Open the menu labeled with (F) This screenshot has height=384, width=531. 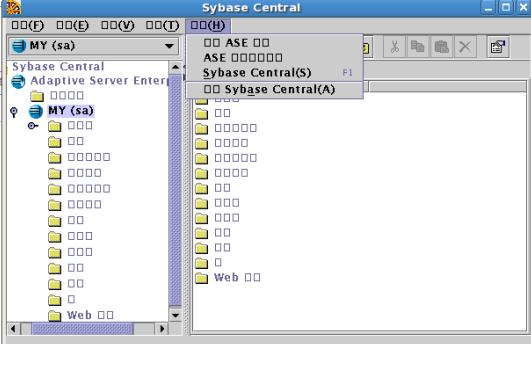pyautogui.click(x=27, y=25)
